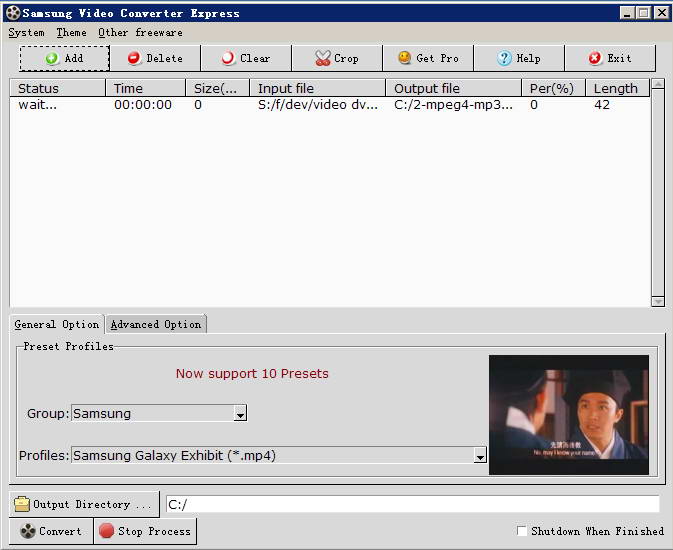Click the Per(%) column header

(554, 88)
